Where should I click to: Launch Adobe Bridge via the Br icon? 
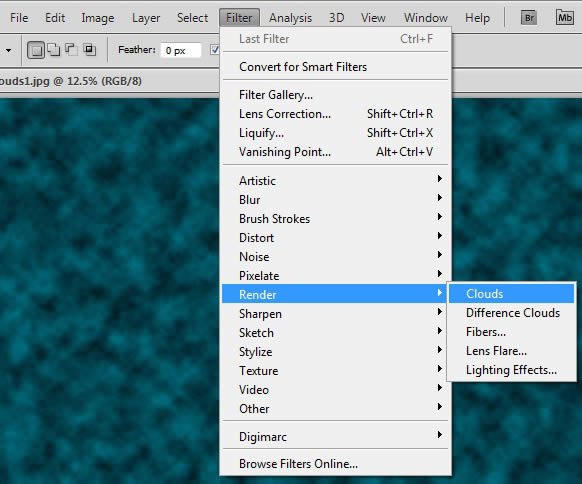[x=529, y=17]
